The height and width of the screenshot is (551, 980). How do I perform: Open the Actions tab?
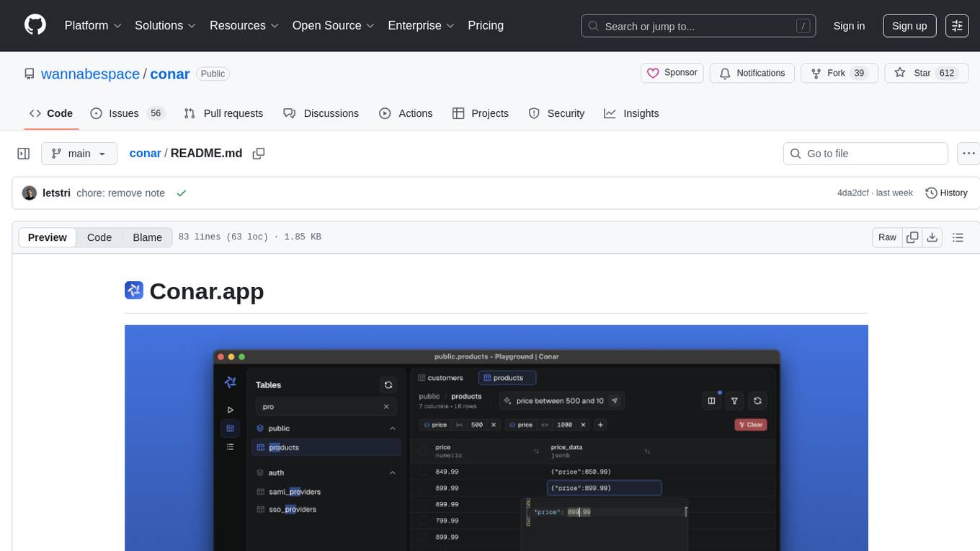click(x=406, y=113)
